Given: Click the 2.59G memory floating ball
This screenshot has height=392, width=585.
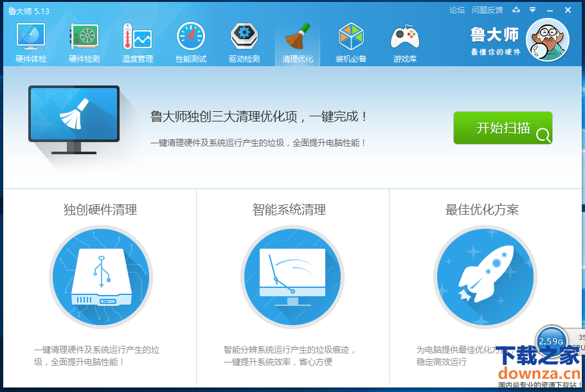Looking at the screenshot, I should pyautogui.click(x=551, y=341).
